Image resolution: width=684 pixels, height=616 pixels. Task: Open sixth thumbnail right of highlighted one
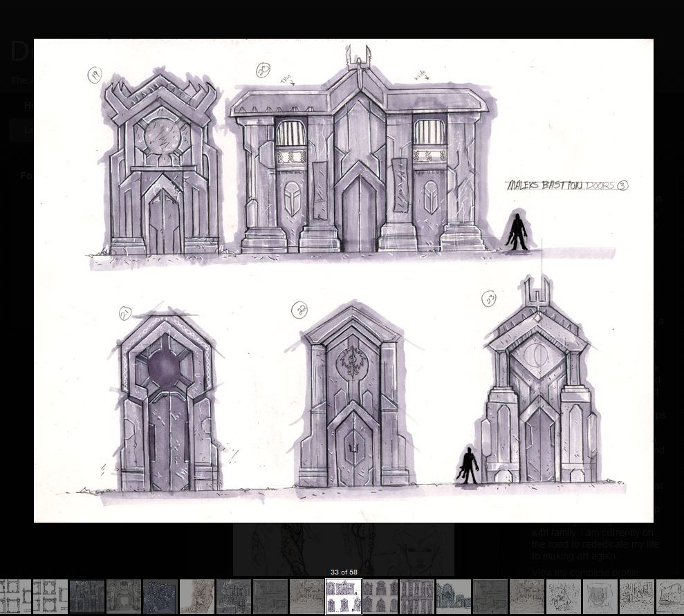(564, 597)
